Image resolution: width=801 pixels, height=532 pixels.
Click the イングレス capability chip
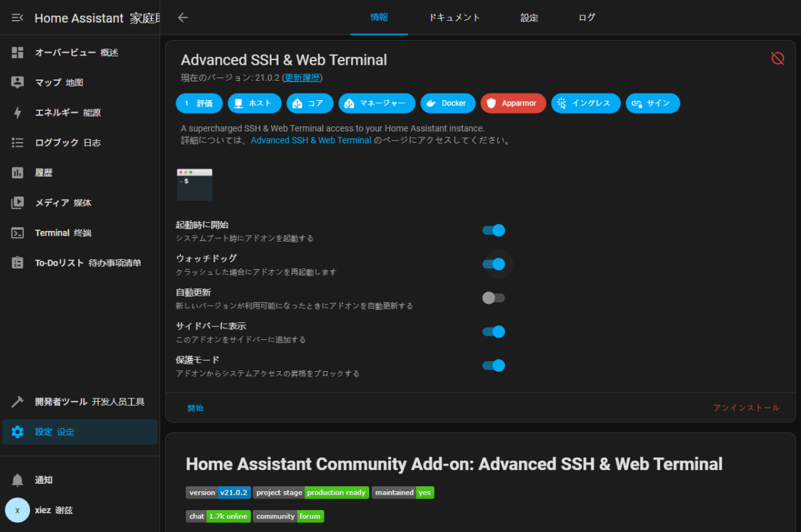point(585,103)
